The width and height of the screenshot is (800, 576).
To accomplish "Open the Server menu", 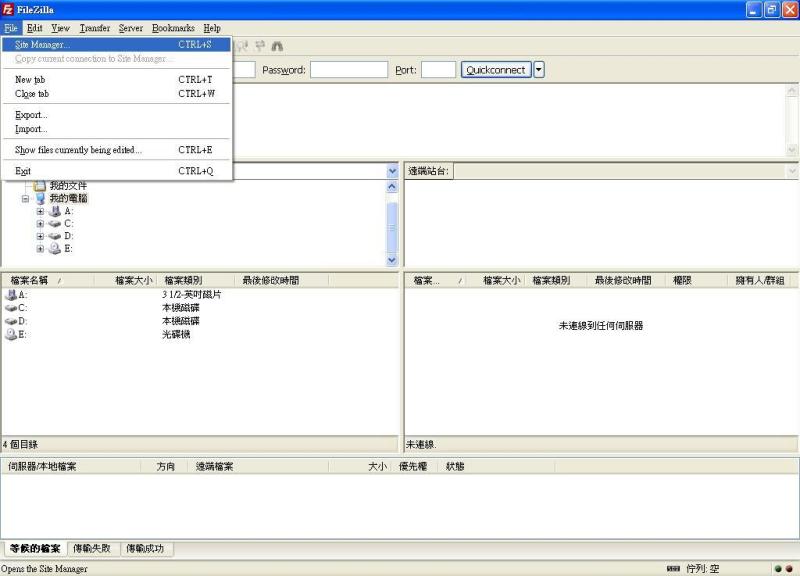I will [x=131, y=28].
